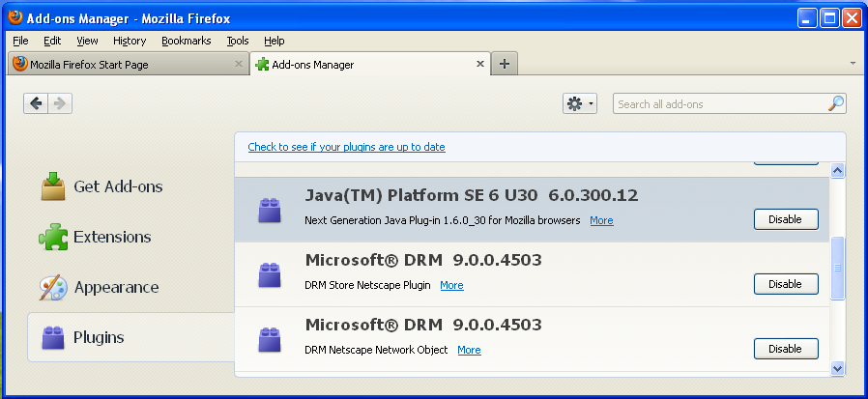The width and height of the screenshot is (868, 399).
Task: Click the forward arrow navigation button
Action: 60,103
